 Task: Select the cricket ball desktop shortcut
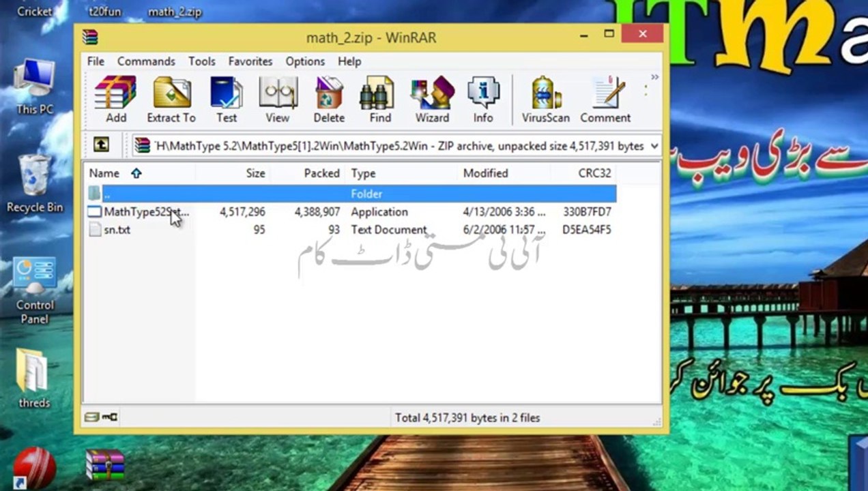coord(33,468)
